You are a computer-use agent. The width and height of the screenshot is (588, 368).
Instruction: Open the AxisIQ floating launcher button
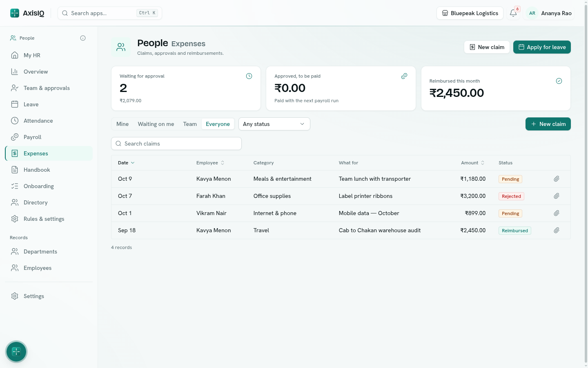coord(16,352)
